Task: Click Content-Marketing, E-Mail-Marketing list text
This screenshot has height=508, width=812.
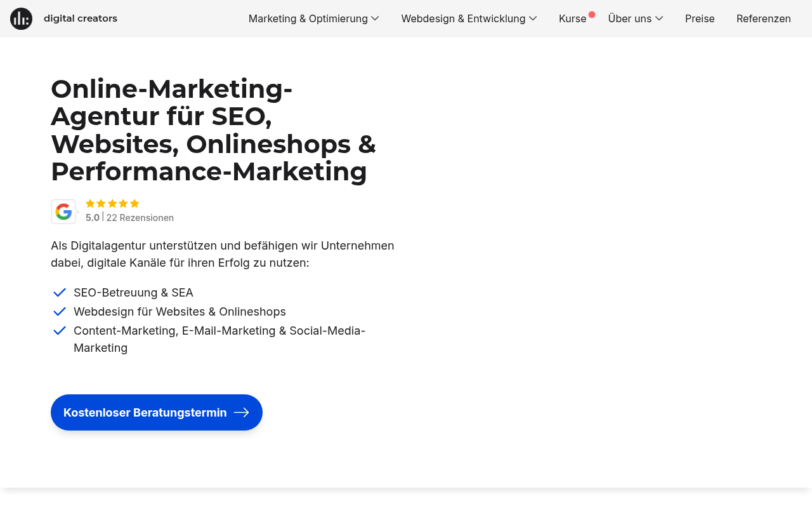Action: point(219,339)
